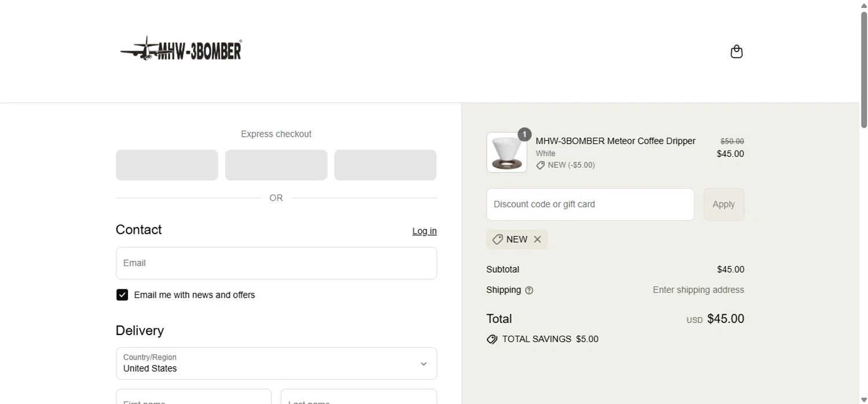Click the MHW-3BOMBER store logo
This screenshot has height=404, width=868.
(181, 49)
